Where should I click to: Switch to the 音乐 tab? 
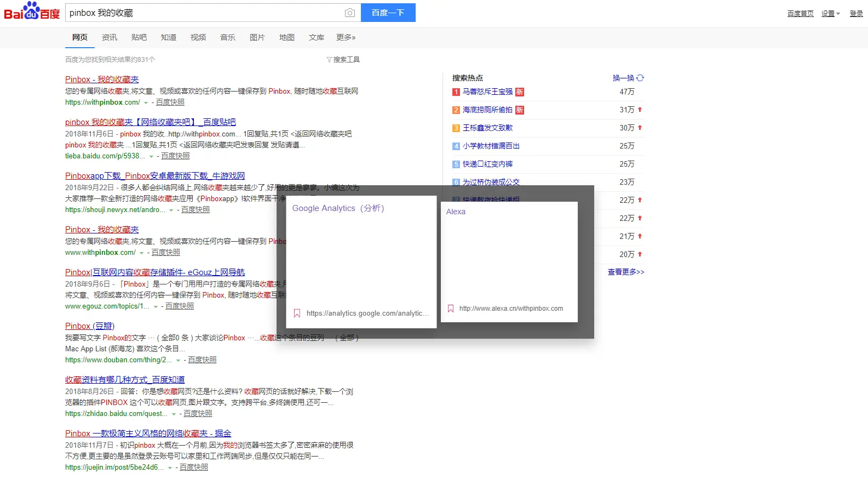228,37
